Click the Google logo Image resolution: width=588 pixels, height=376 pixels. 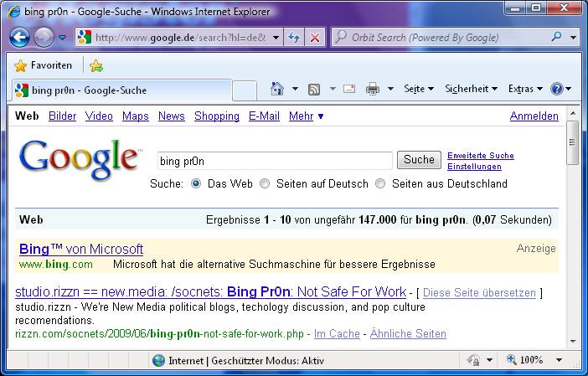80,159
